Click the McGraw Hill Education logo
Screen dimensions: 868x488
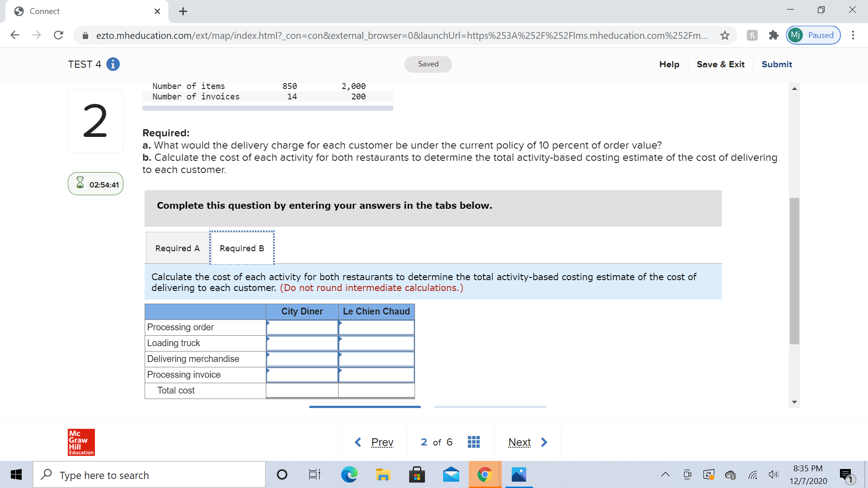[x=81, y=442]
